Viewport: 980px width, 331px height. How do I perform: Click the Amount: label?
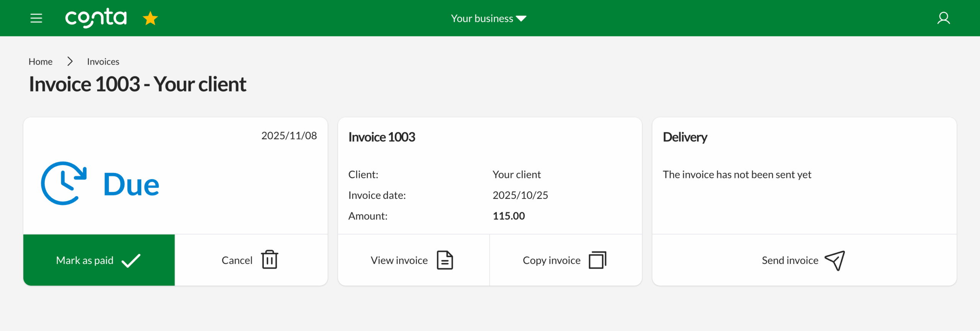pos(368,216)
